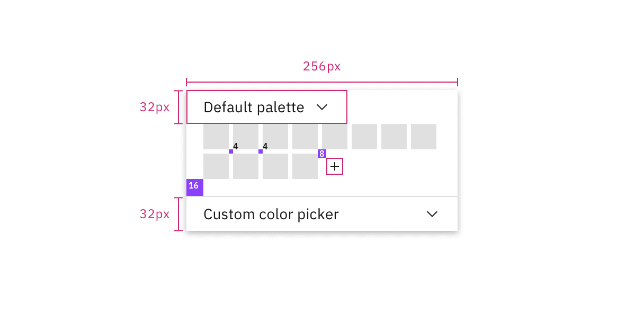
Task: Choose fourth swatch in top row
Action: (305, 137)
